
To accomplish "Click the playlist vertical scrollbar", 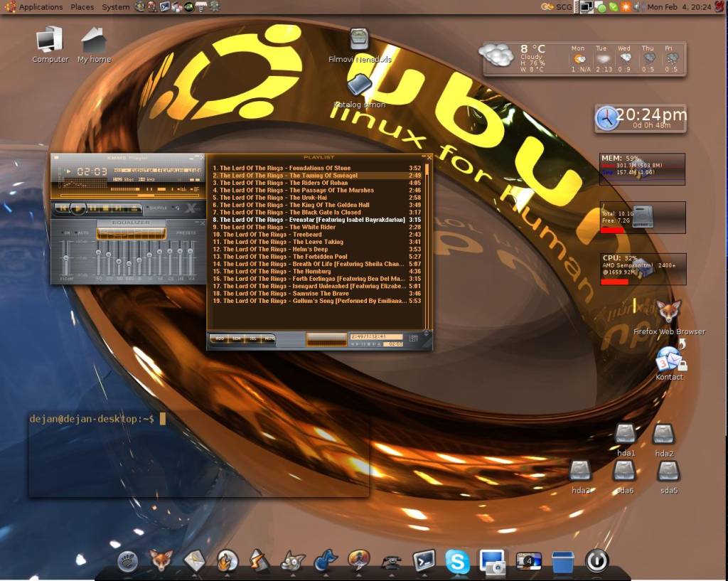I will tap(427, 245).
